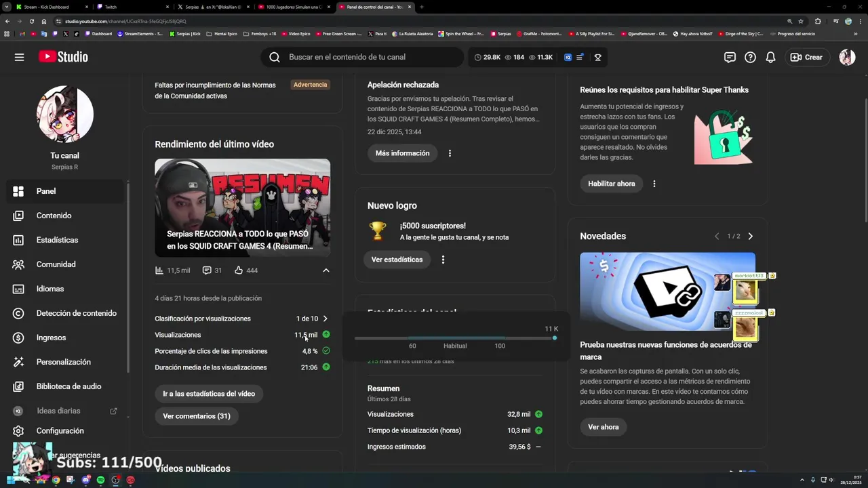Click Ver comentarios (31) button
Viewport: 868px width, 488px height.
(x=197, y=416)
